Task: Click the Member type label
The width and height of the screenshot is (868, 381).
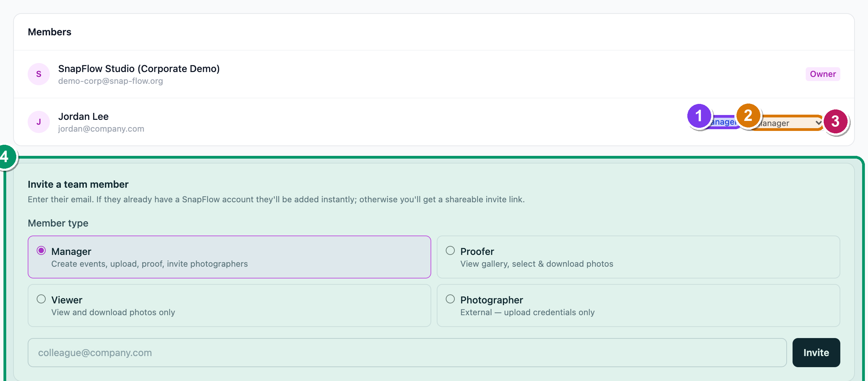Action: point(58,223)
